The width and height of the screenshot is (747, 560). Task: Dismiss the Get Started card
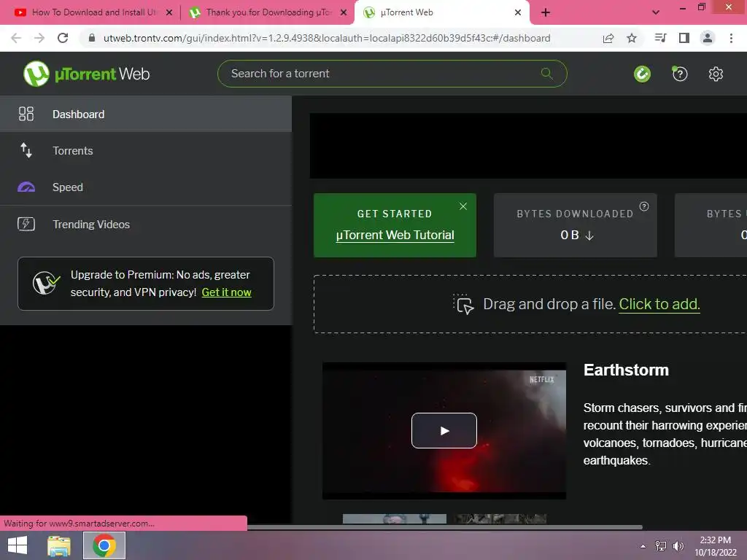click(463, 206)
